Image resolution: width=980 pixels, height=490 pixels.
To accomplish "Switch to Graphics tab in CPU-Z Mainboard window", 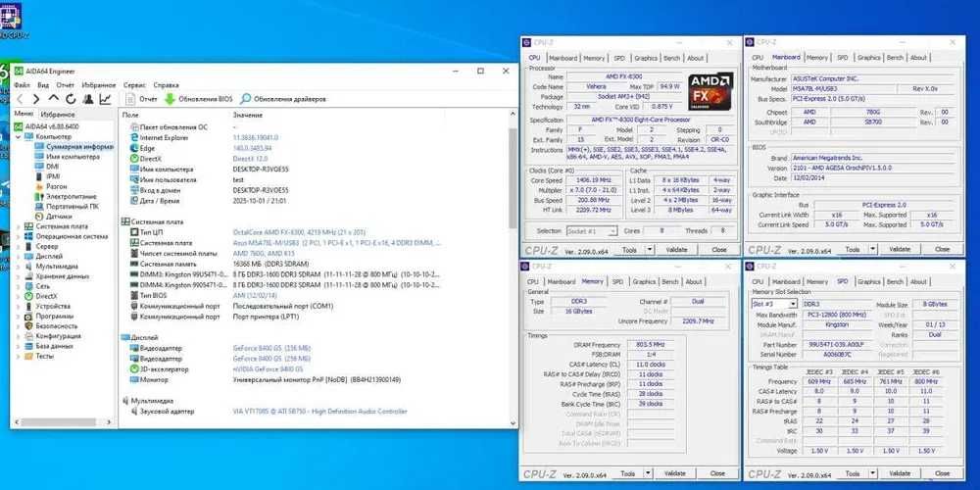I will coord(868,58).
